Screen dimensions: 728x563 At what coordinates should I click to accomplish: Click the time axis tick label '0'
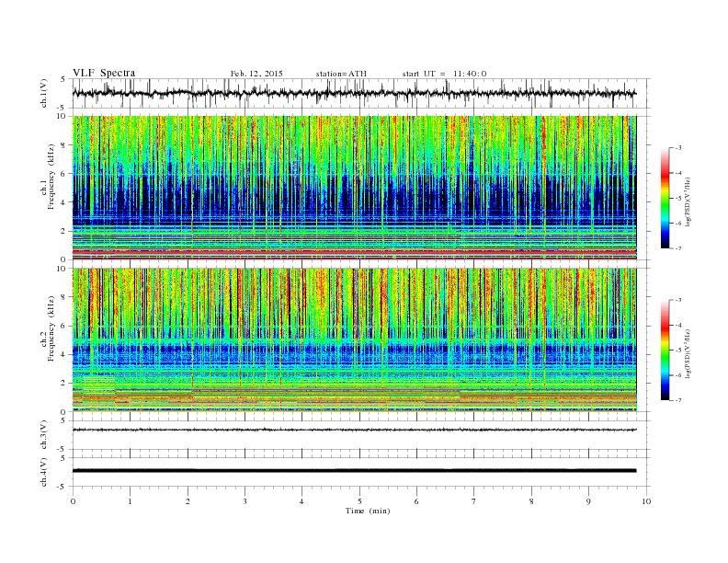point(73,501)
